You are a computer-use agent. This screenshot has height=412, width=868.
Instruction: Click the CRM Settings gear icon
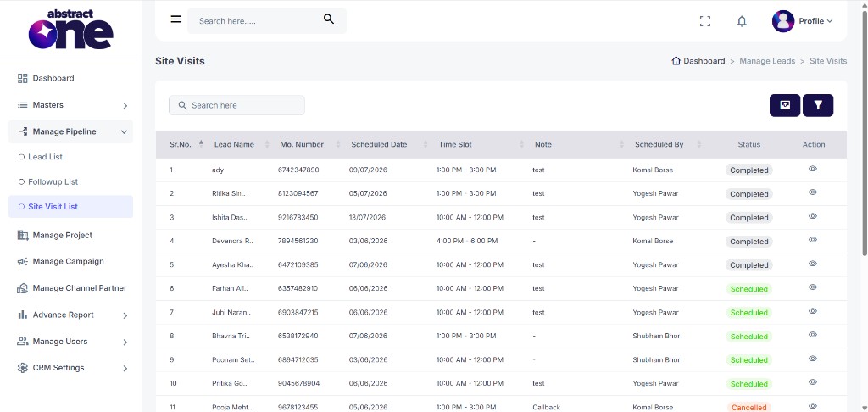click(22, 368)
